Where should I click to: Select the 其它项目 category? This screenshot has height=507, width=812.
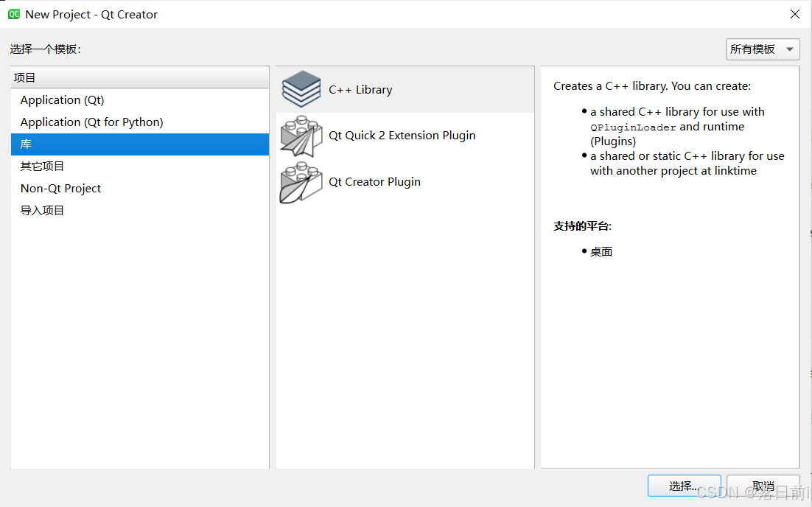point(140,167)
